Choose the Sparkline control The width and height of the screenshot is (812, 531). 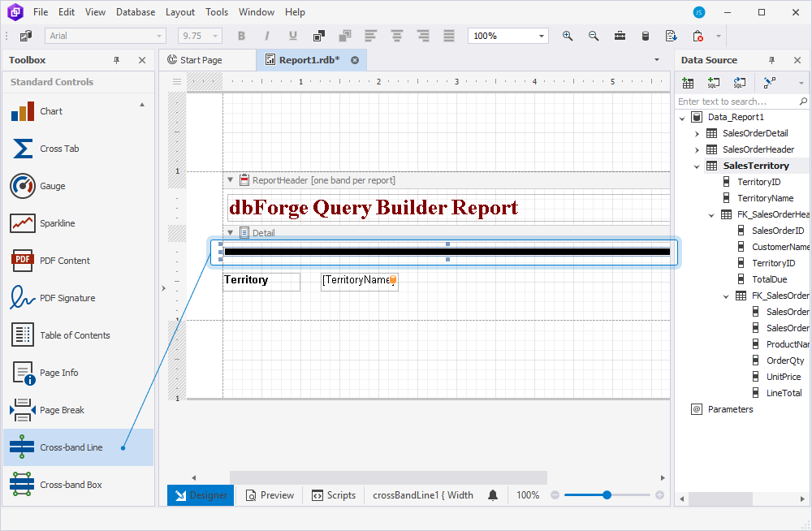tap(78, 223)
